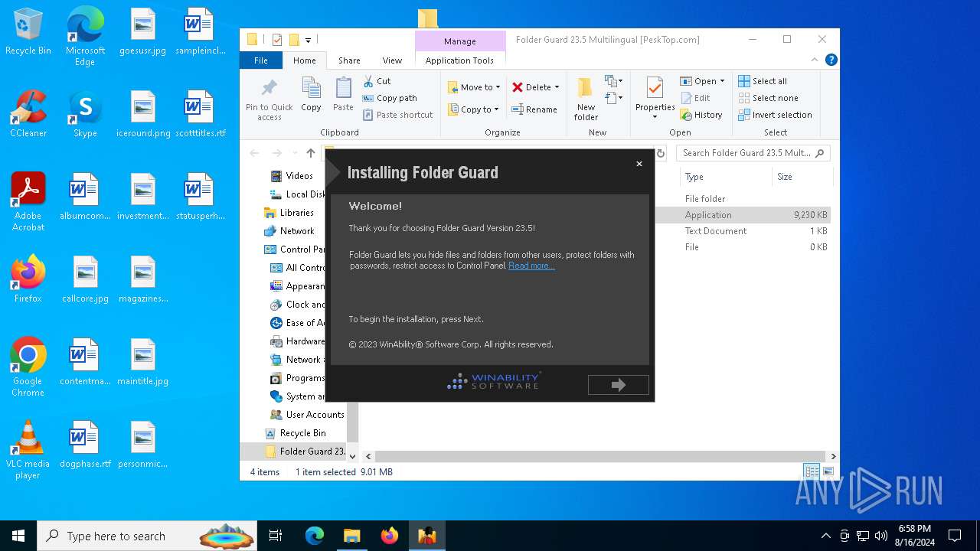Click Select all in ribbon
The height and width of the screenshot is (551, 980).
pyautogui.click(x=763, y=81)
